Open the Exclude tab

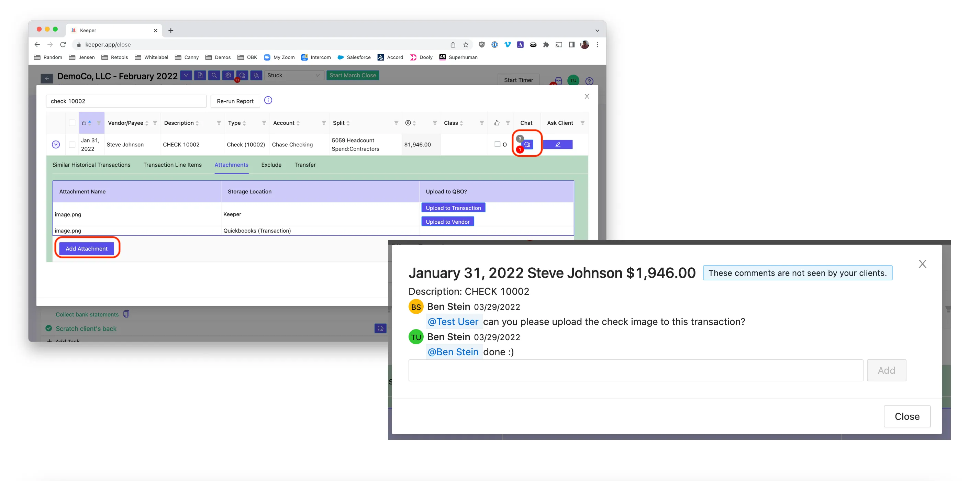point(271,165)
